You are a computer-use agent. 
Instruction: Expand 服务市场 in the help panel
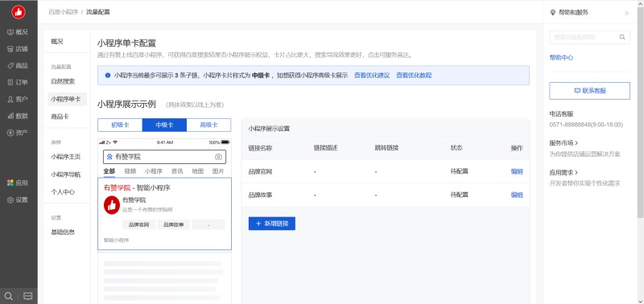point(564,143)
